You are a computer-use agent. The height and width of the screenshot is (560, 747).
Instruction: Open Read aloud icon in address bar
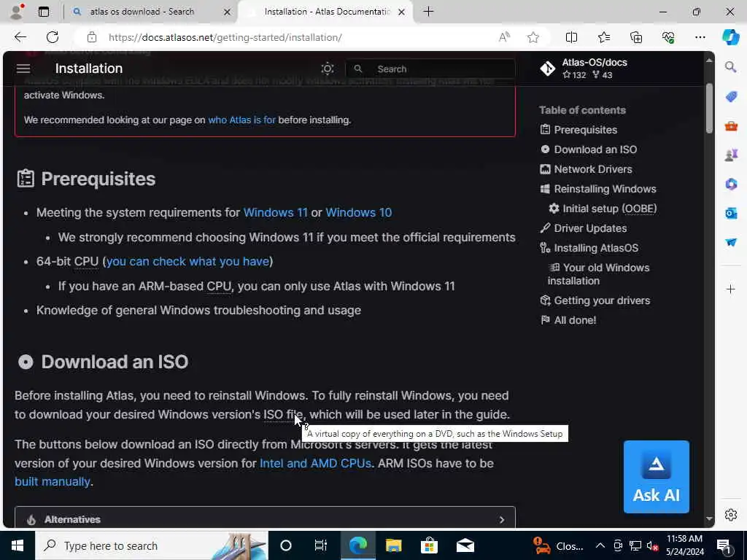point(504,37)
